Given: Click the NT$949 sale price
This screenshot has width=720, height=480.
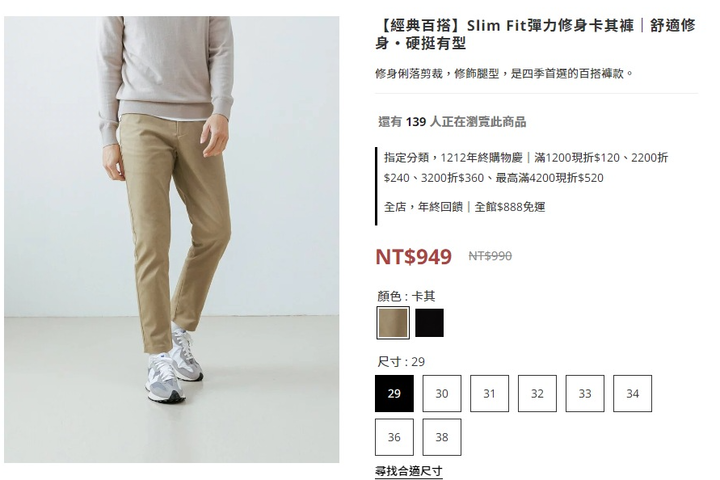Looking at the screenshot, I should [x=414, y=256].
